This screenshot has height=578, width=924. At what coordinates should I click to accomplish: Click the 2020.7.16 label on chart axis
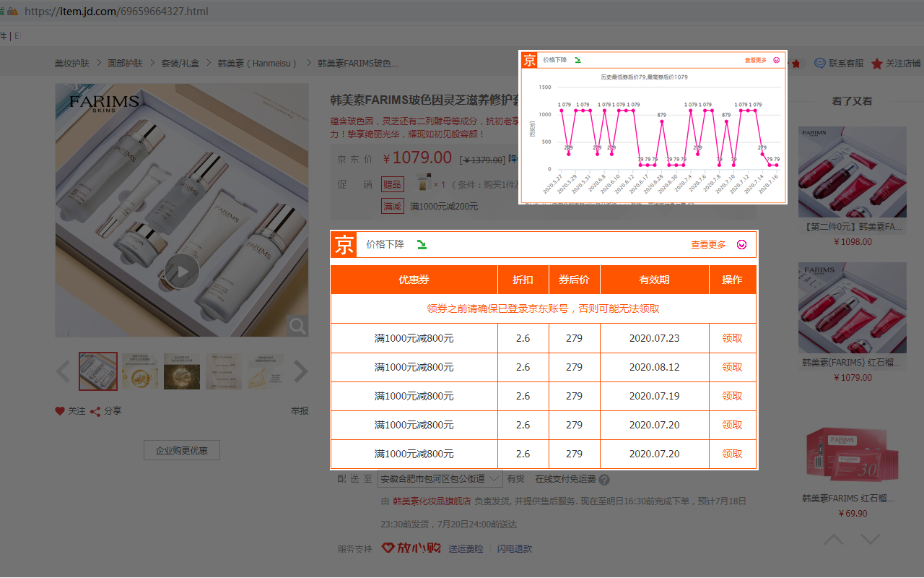(x=770, y=185)
